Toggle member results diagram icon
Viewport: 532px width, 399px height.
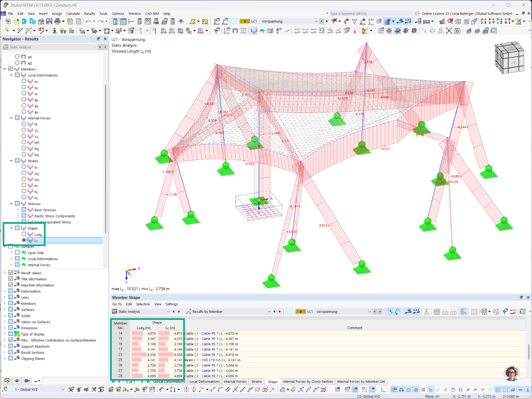[254, 31]
